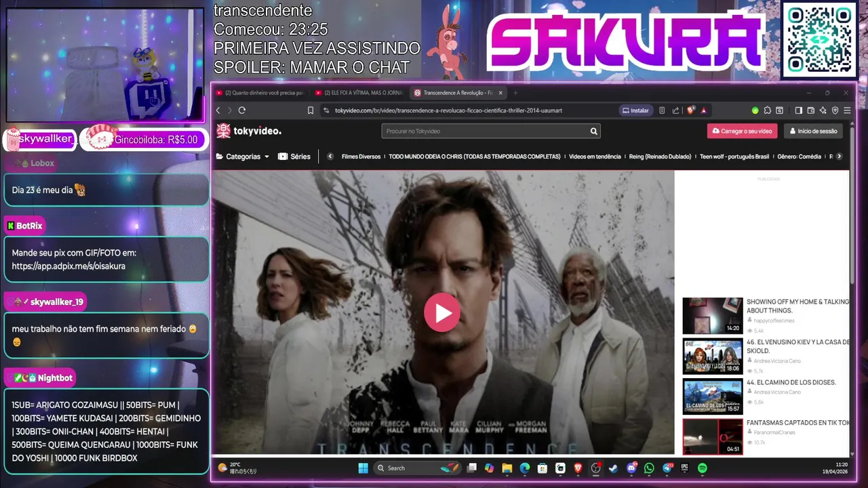Click the green extension icon in toolbar
The height and width of the screenshot is (488, 868).
coord(755,110)
